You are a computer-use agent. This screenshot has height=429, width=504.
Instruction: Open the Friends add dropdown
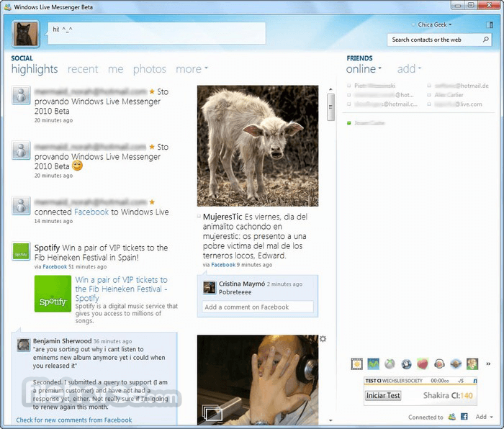(409, 69)
